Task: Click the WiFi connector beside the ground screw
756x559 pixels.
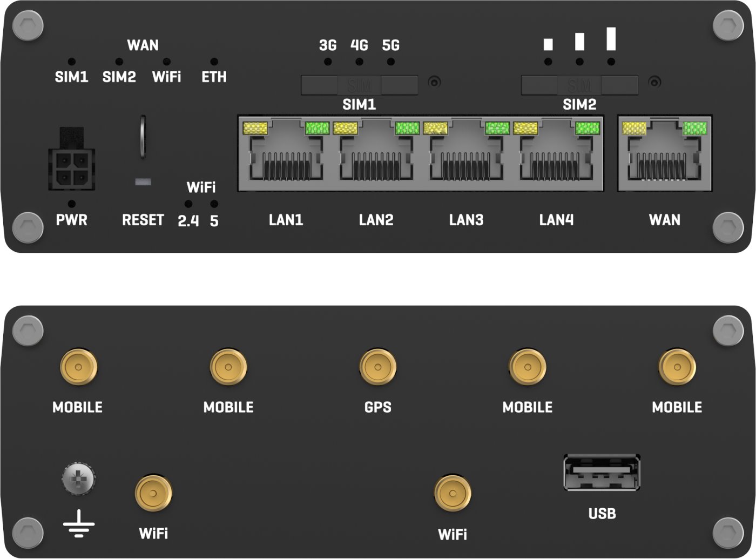Action: coord(153,493)
